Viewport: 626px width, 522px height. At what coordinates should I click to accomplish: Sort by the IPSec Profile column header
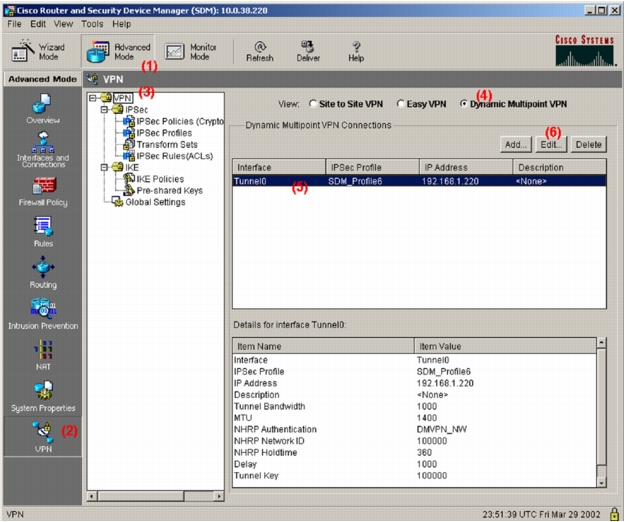coord(372,167)
